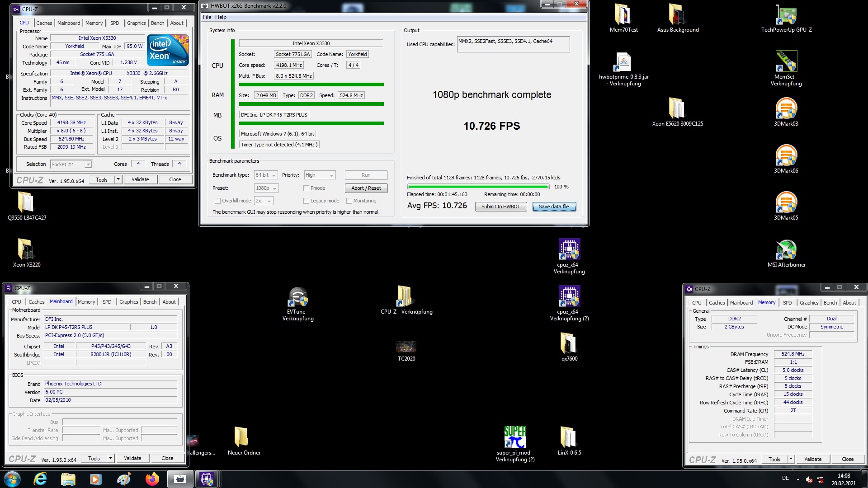Click Close in the Mainboard CPU-Z window

pos(167,458)
